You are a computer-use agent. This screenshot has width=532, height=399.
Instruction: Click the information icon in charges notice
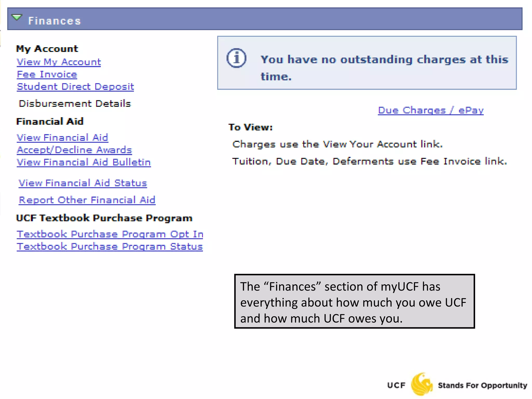point(236,58)
